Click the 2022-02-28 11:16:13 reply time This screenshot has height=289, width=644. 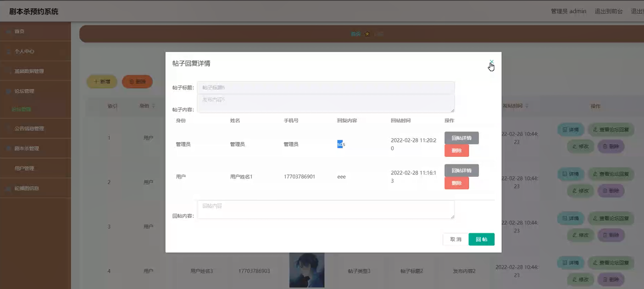413,177
